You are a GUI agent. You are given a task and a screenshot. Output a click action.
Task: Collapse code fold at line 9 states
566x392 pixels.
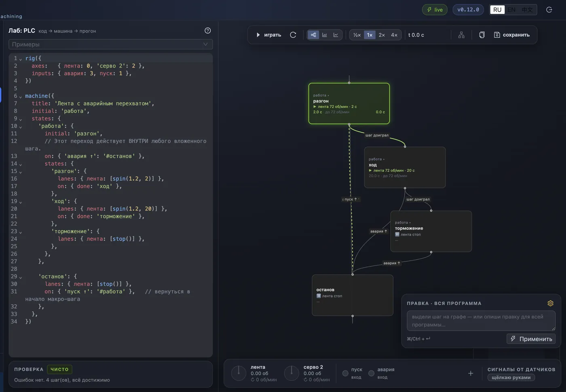tap(21, 119)
